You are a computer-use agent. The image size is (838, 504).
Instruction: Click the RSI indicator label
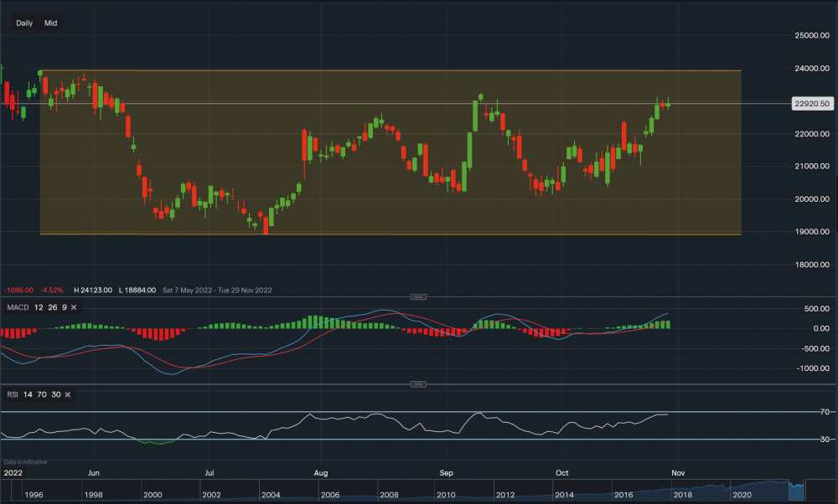point(13,394)
